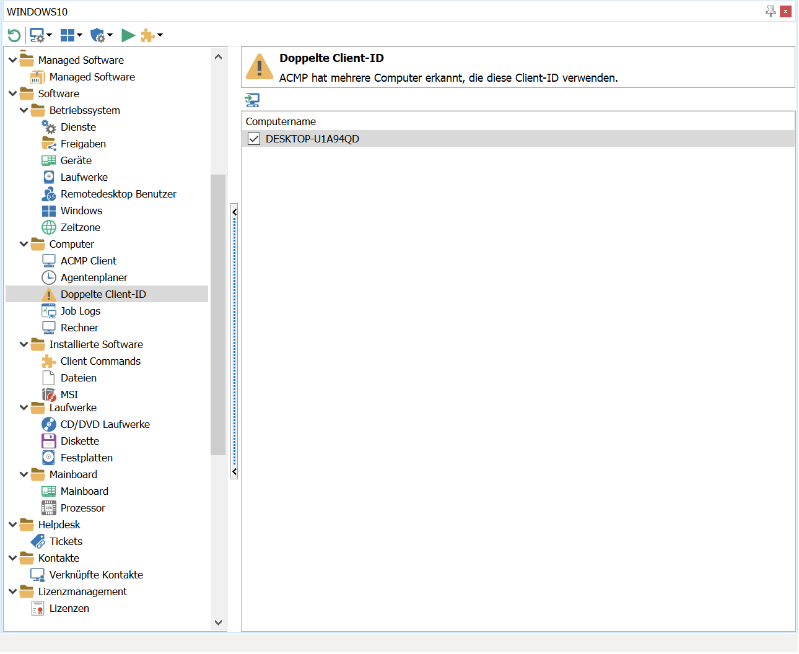Select the Laufwerke drive icon under Betriebssystem
The image size is (799, 654).
pos(49,177)
